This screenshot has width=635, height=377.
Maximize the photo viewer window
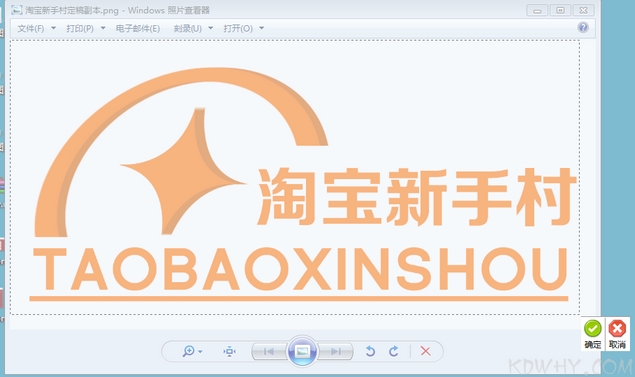pos(560,10)
